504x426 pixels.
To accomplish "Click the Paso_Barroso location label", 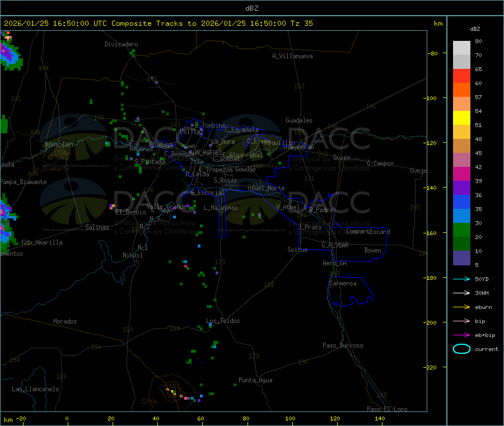I will coord(343,345).
